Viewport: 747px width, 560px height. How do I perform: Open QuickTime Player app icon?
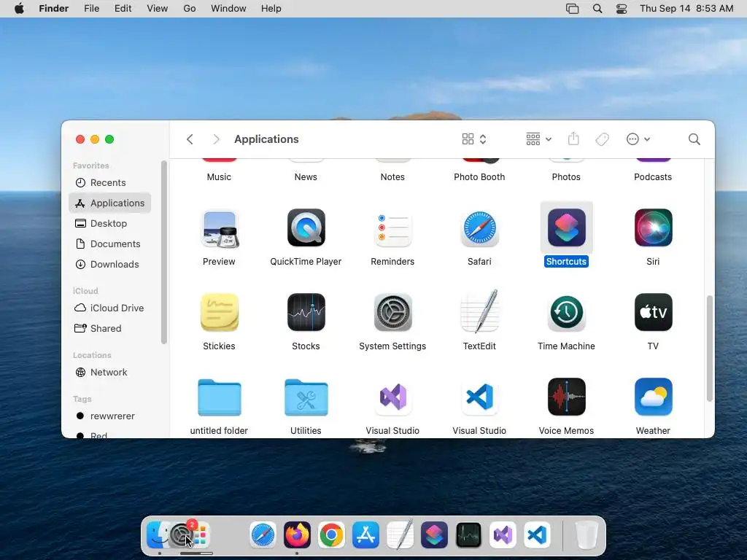pos(306,227)
